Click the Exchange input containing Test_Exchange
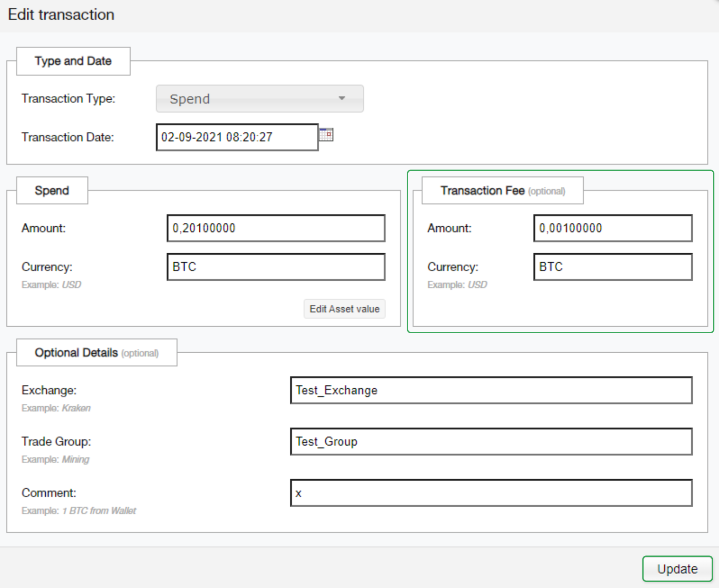Viewport: 719px width, 588px height. pyautogui.click(x=491, y=390)
